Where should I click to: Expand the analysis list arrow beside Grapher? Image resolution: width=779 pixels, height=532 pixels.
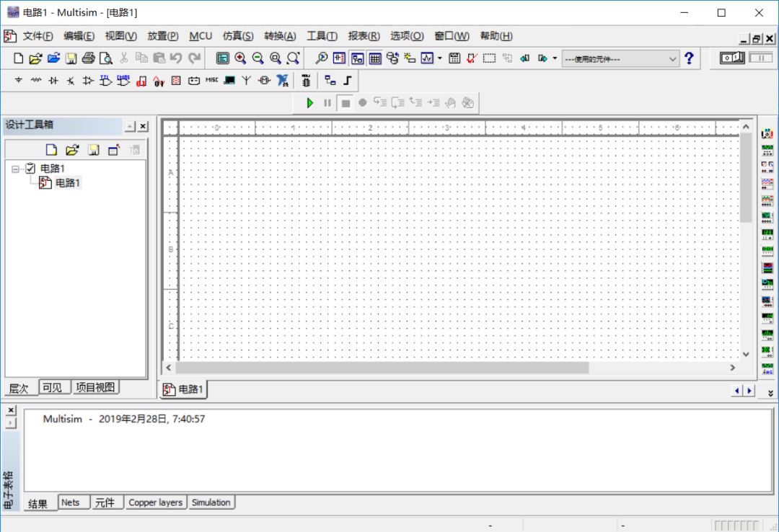click(440, 58)
